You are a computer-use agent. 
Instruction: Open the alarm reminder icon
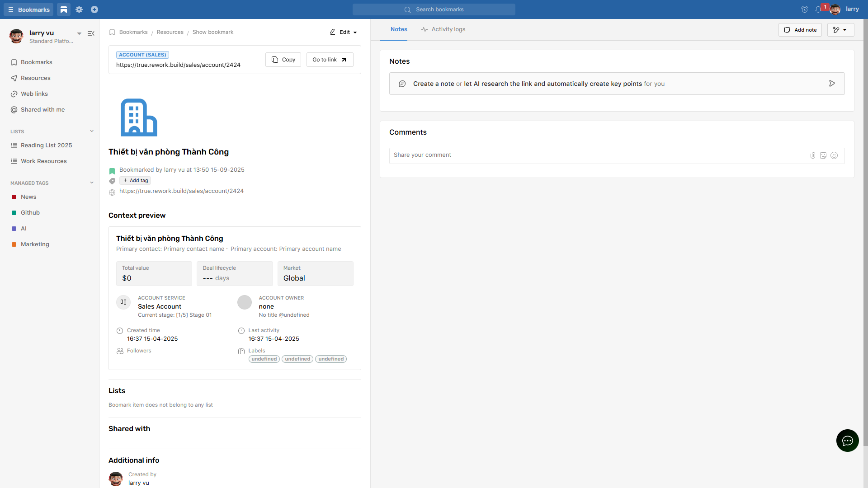[x=805, y=9]
